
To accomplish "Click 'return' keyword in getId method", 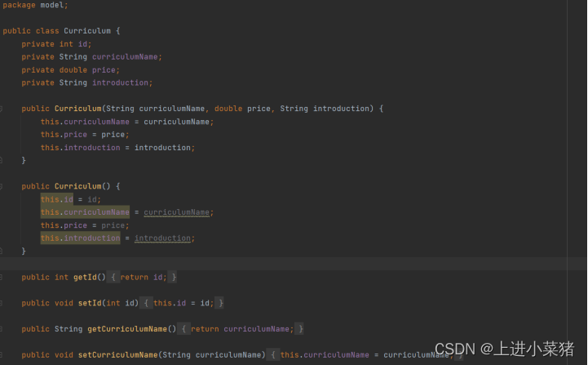I will [x=135, y=277].
